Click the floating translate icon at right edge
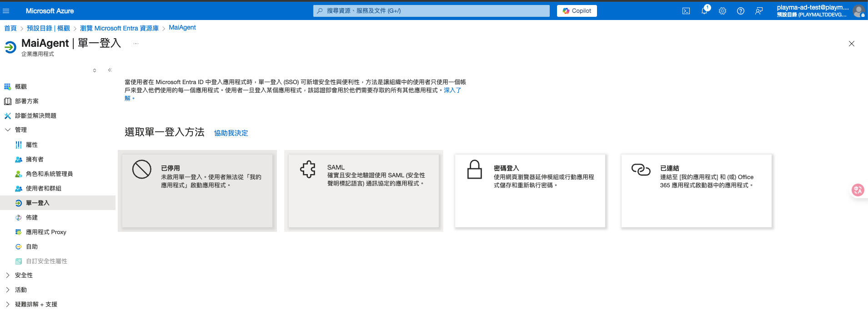Viewport: 868px width, 330px height. point(858,190)
